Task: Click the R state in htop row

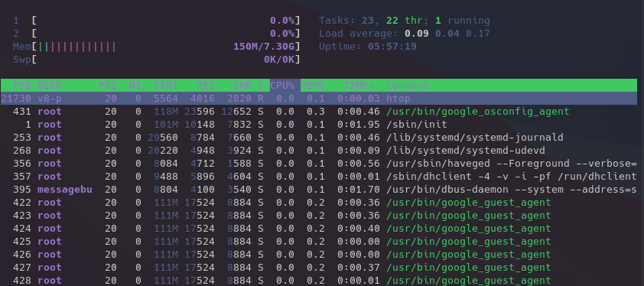Action: 261,99
